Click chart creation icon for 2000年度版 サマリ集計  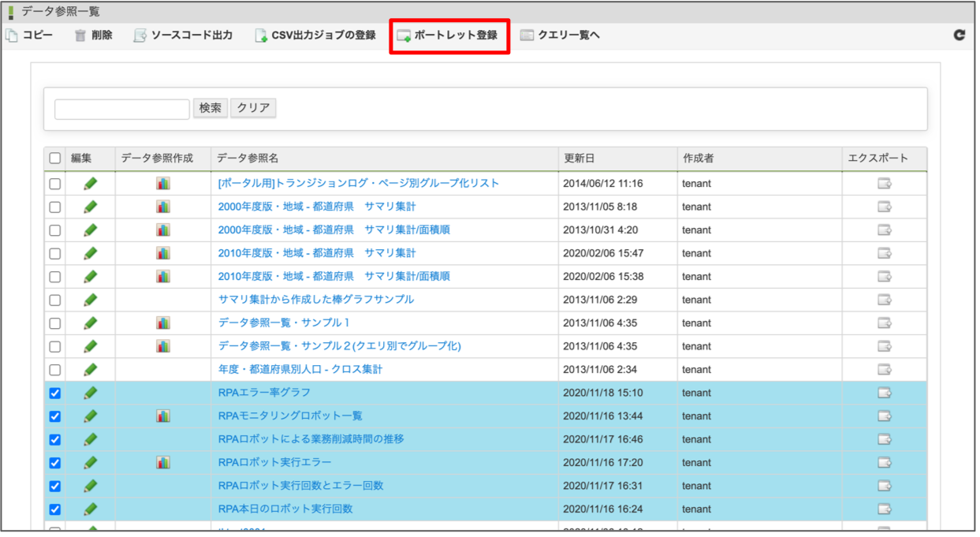tap(162, 206)
